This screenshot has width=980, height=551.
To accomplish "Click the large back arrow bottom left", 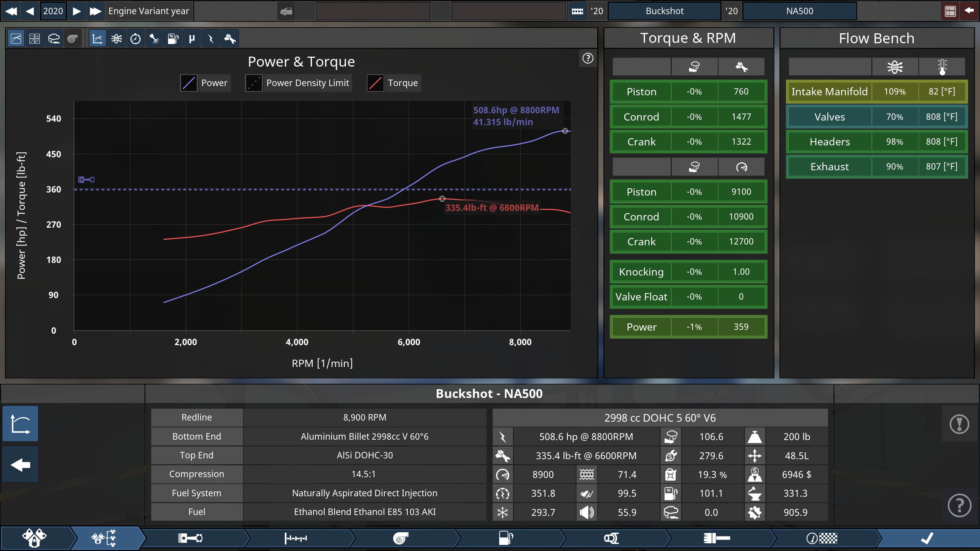I will (20, 465).
